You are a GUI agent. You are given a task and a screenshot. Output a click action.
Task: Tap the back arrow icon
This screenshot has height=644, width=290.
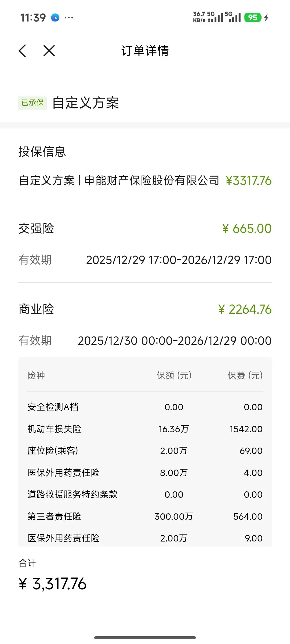[23, 51]
